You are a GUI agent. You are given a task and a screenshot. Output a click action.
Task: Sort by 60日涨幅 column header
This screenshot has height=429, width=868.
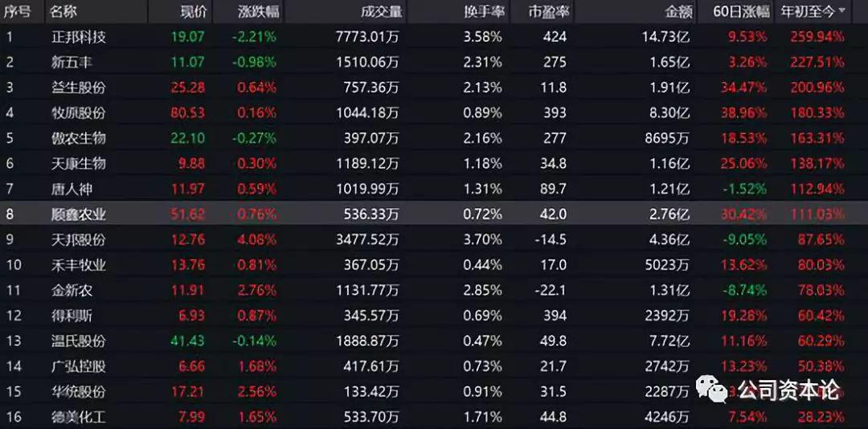pyautogui.click(x=741, y=11)
